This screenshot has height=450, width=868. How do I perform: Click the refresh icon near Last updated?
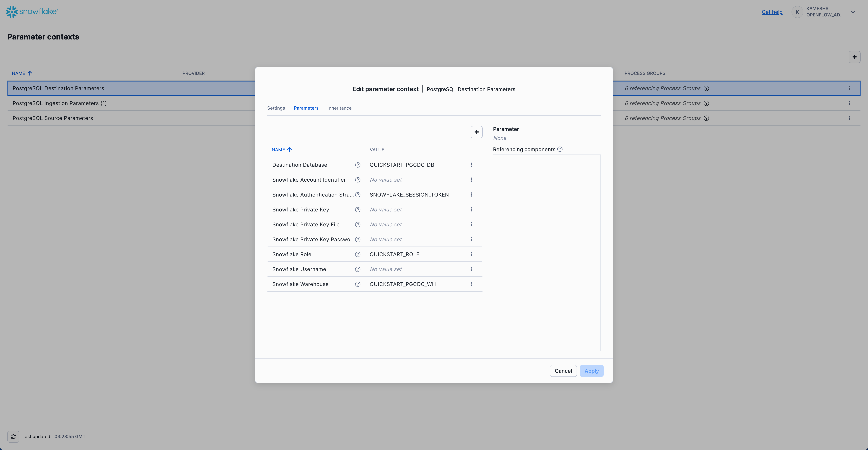coord(13,436)
